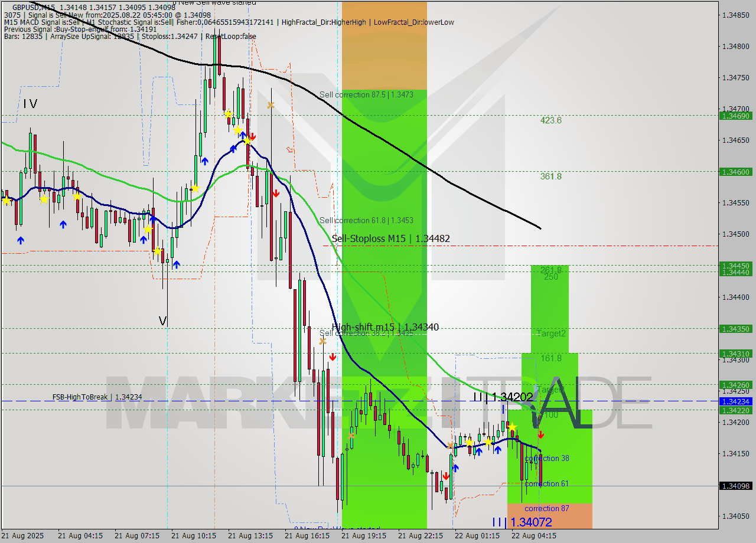Click the Sell-Stoploss M15 1.34482 label
This screenshot has height=543, width=756.
391,239
